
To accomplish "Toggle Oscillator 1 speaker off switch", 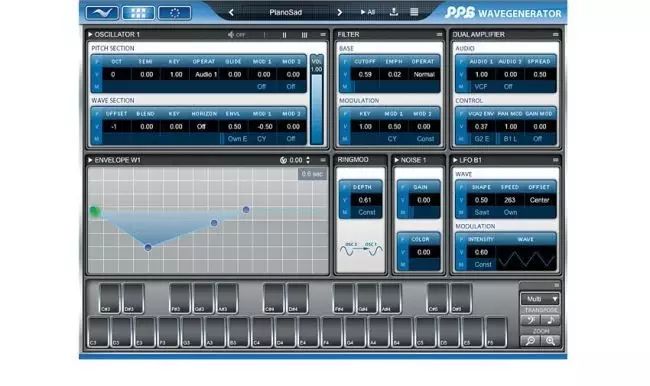I will [236, 35].
